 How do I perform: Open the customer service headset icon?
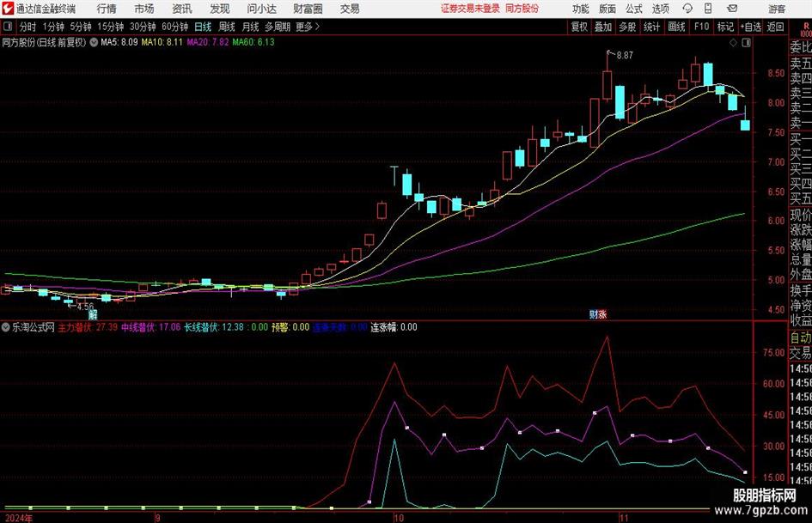tap(687, 9)
